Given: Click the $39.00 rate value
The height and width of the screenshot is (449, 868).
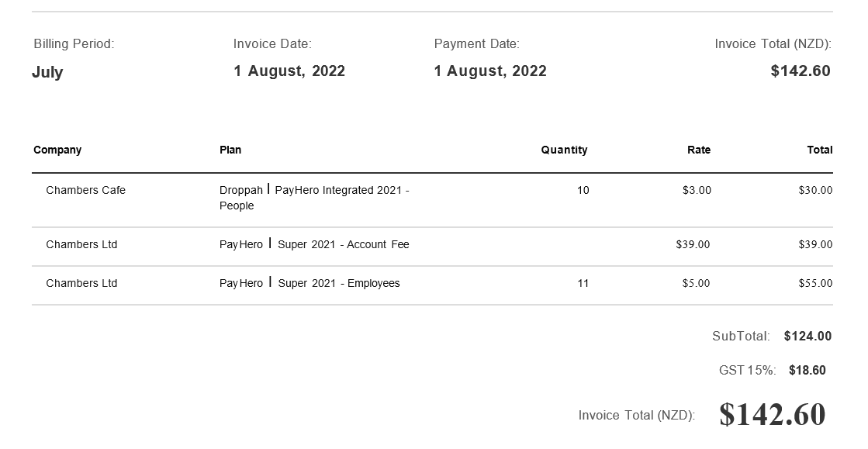Looking at the screenshot, I should coord(693,244).
